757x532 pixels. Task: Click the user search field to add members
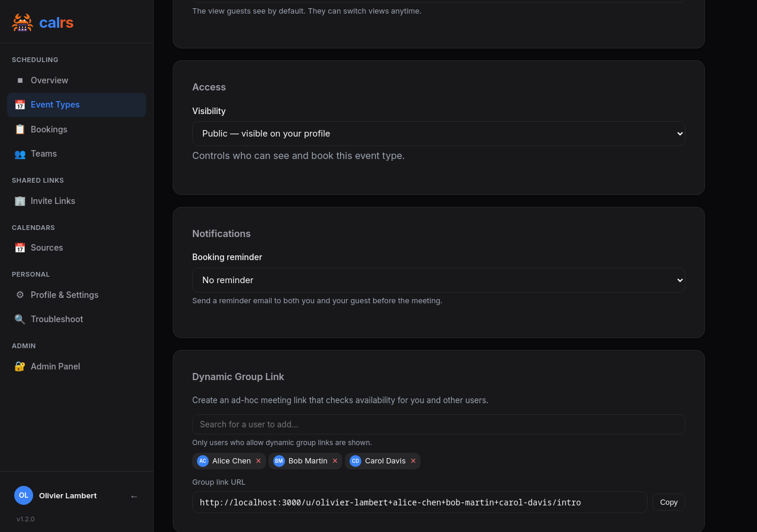(x=438, y=424)
